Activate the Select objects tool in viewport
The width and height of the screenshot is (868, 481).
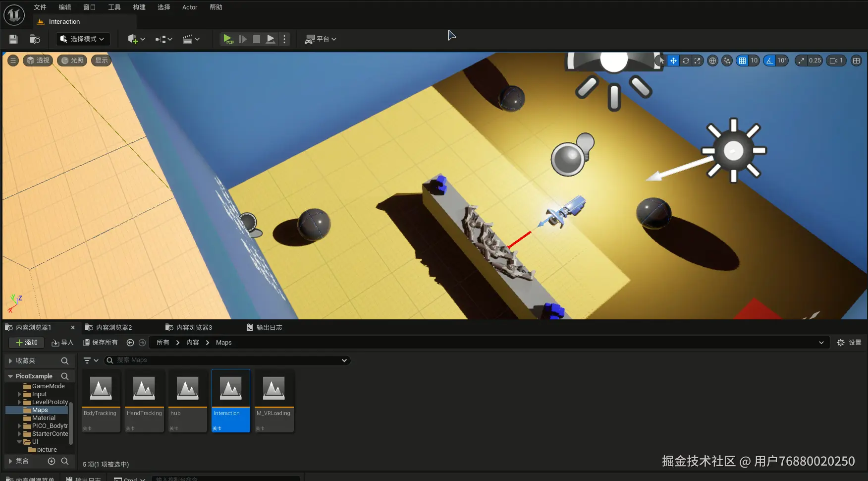tap(661, 60)
